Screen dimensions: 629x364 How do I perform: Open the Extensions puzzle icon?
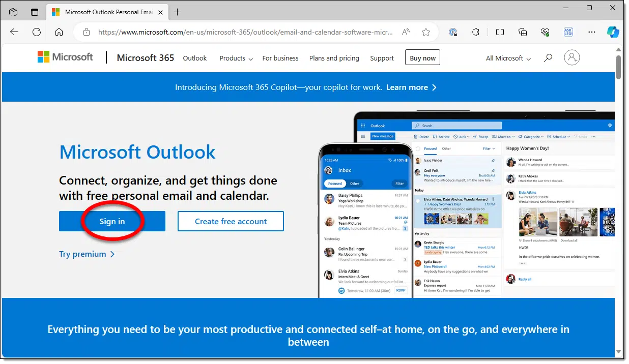coord(475,32)
